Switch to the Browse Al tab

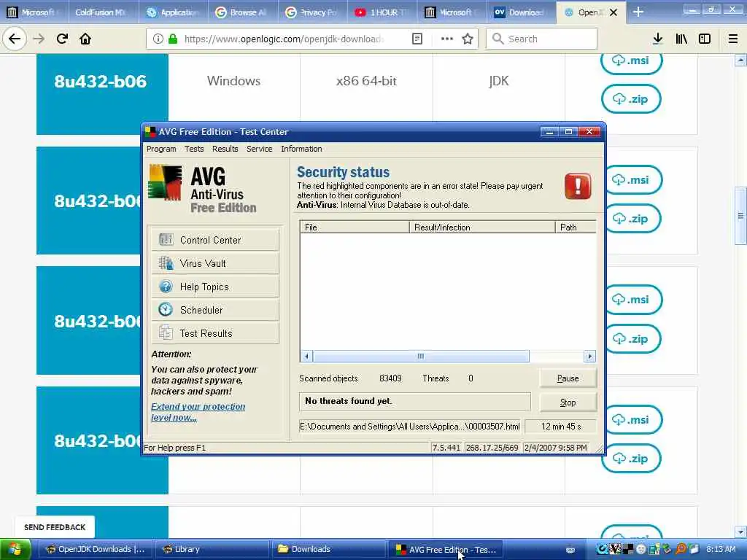pos(243,12)
